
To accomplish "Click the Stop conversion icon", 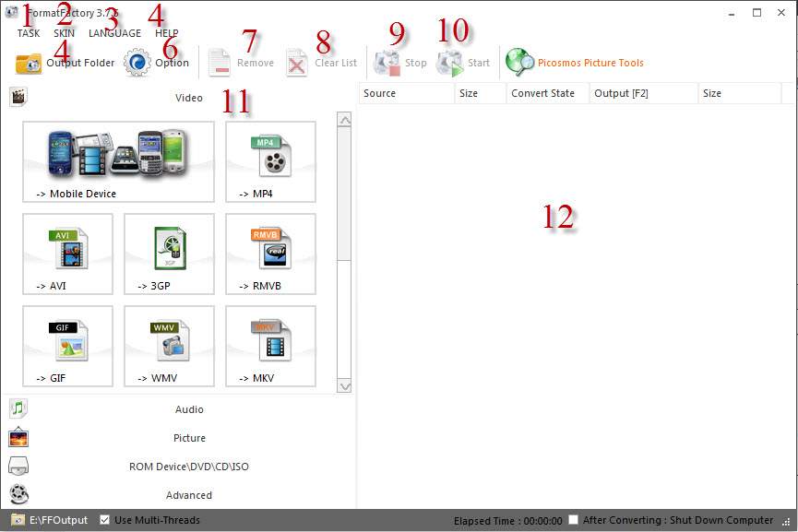I will pyautogui.click(x=387, y=63).
